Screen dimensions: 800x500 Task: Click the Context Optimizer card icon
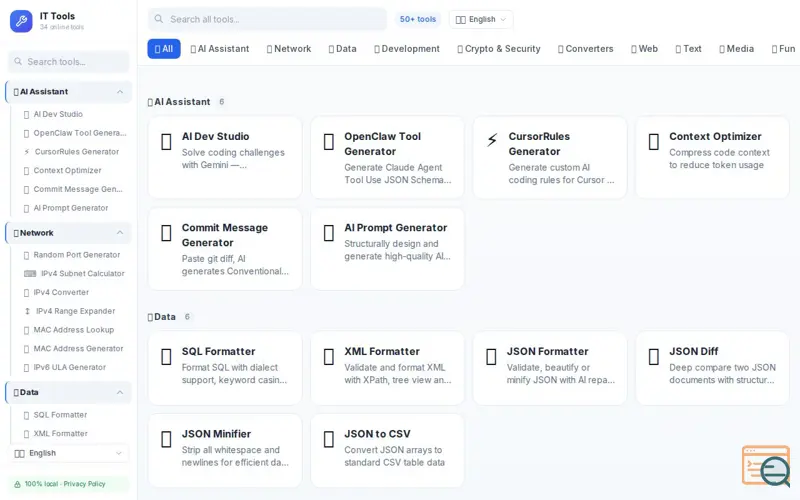(x=654, y=141)
